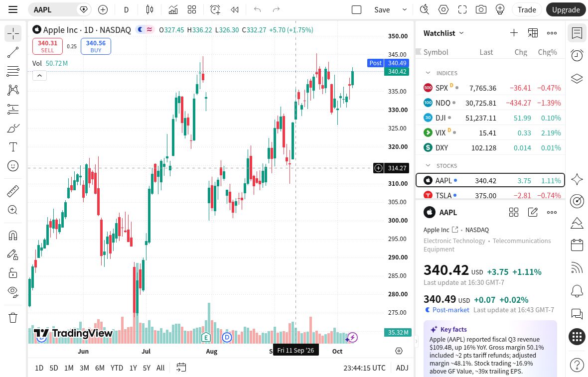Start bar replay mode
Screen dimensions: 588x377
tap(235, 10)
